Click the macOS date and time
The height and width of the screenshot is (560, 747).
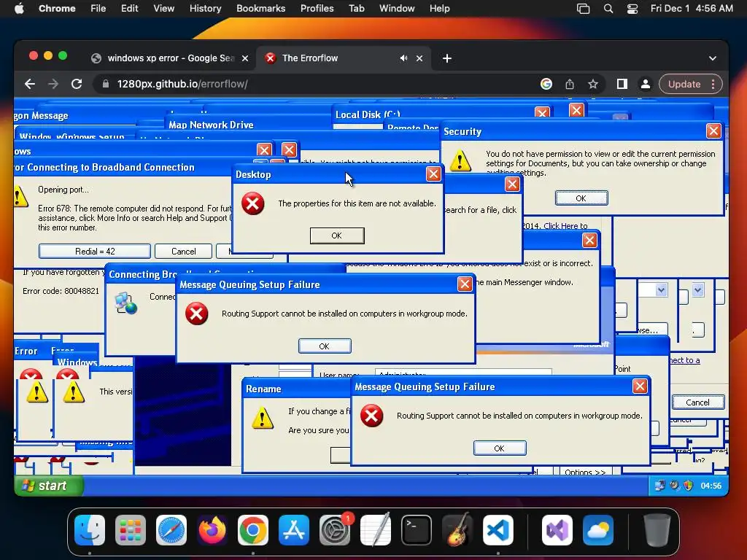point(692,9)
